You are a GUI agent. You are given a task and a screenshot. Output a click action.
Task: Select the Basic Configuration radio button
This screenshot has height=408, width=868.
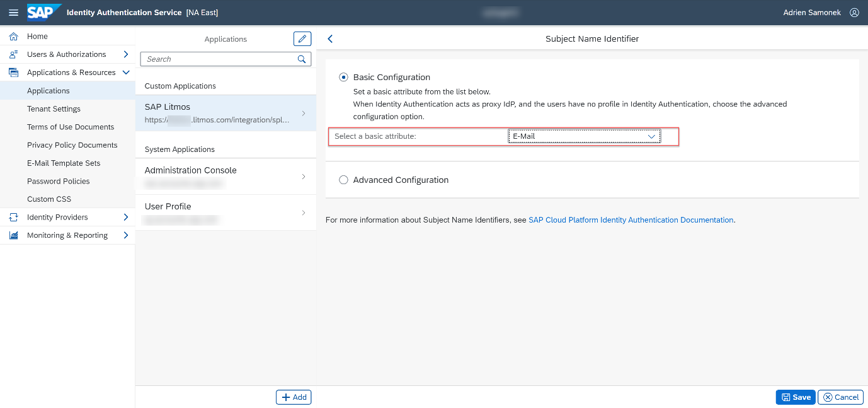pyautogui.click(x=343, y=77)
